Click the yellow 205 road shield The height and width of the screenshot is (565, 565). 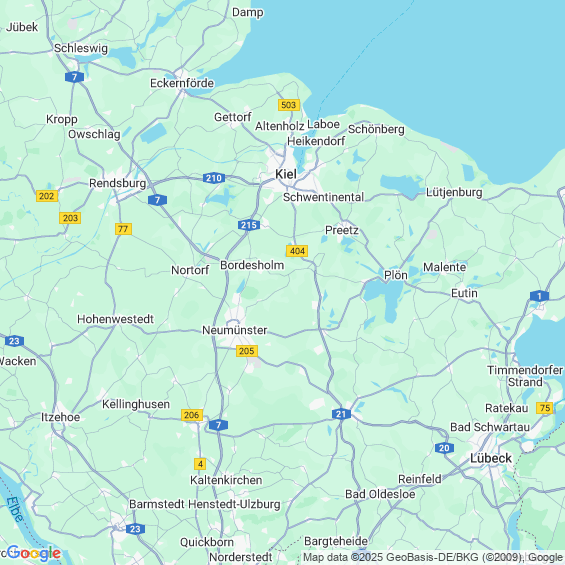pyautogui.click(x=247, y=351)
